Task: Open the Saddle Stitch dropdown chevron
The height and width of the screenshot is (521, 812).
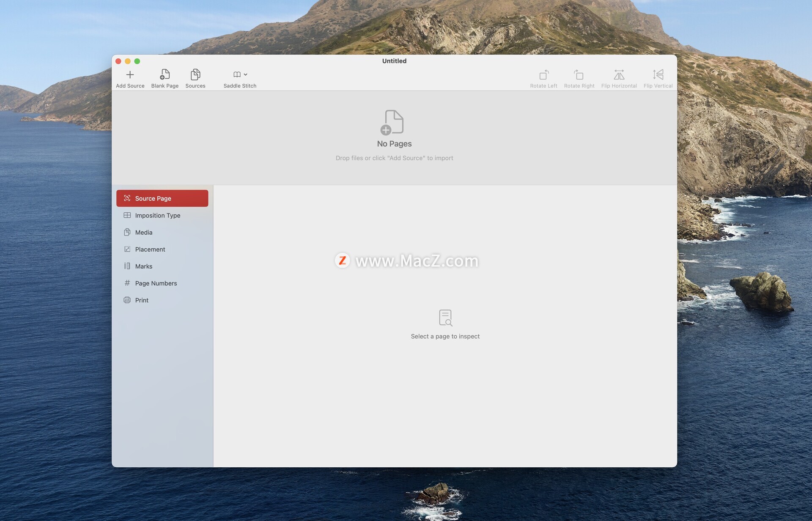Action: 246,74
